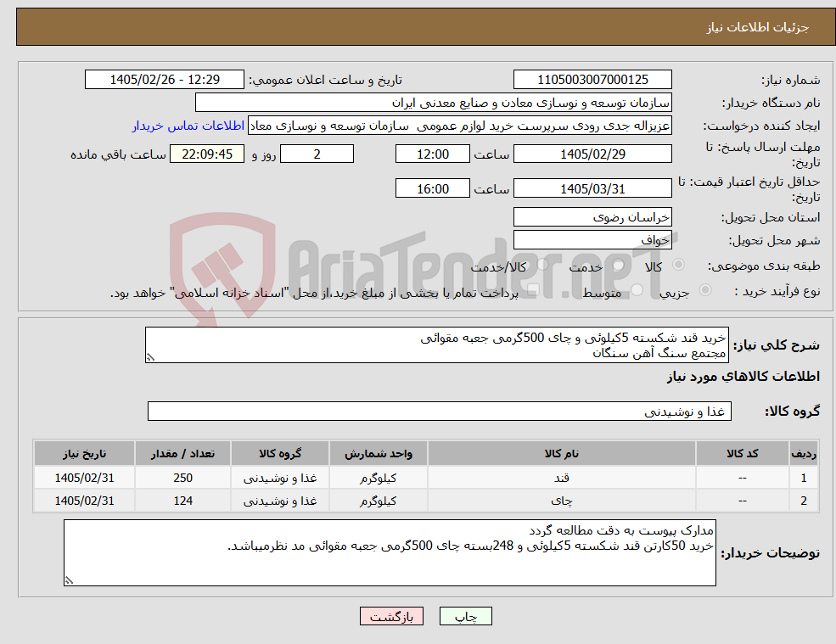Click the چای item name cell
Screen dimensions: 836x644
click(561, 501)
